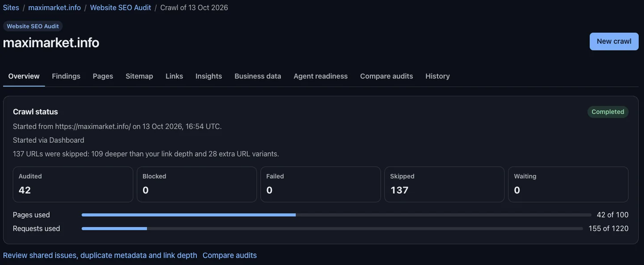Click the Requests used progress bar
The width and height of the screenshot is (644, 265).
coord(332,229)
